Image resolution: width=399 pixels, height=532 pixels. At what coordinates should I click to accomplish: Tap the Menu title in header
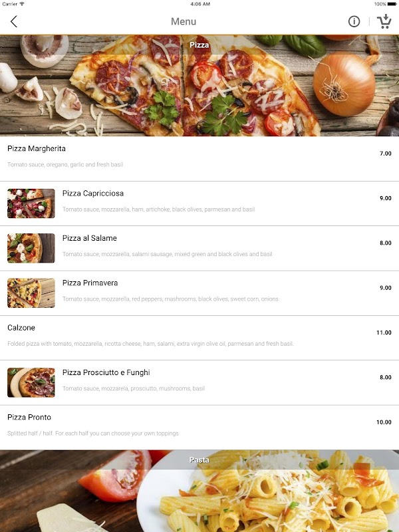184,21
